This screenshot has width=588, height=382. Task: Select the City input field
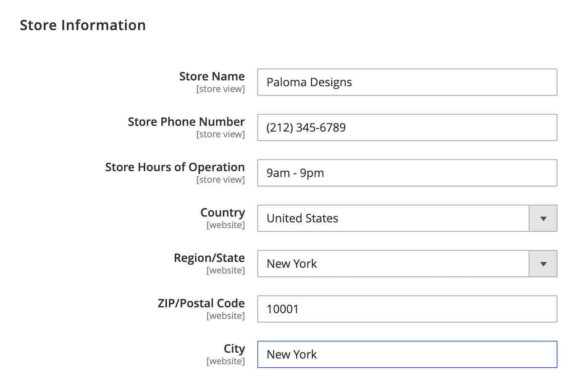tap(407, 354)
